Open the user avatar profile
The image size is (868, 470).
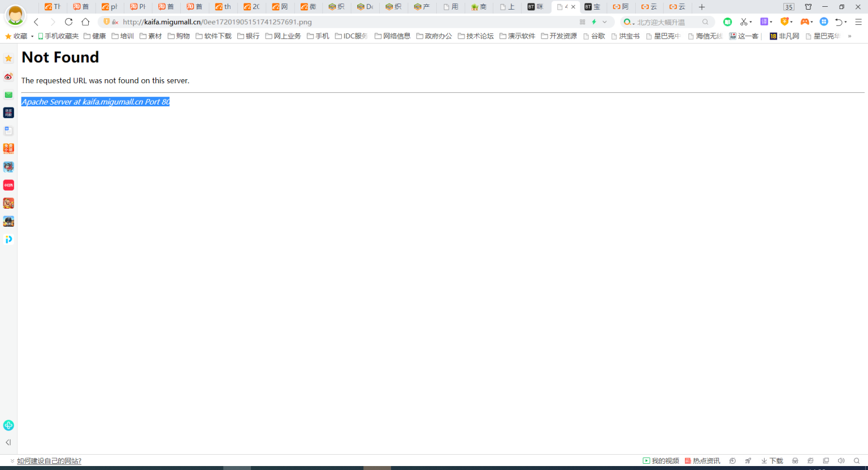tap(15, 15)
